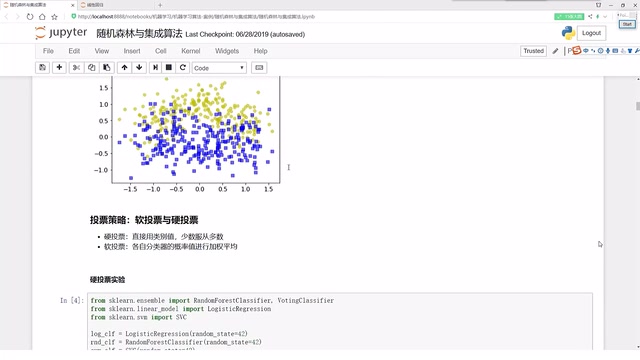Interrupt the kernel with the stop square

click(169, 68)
